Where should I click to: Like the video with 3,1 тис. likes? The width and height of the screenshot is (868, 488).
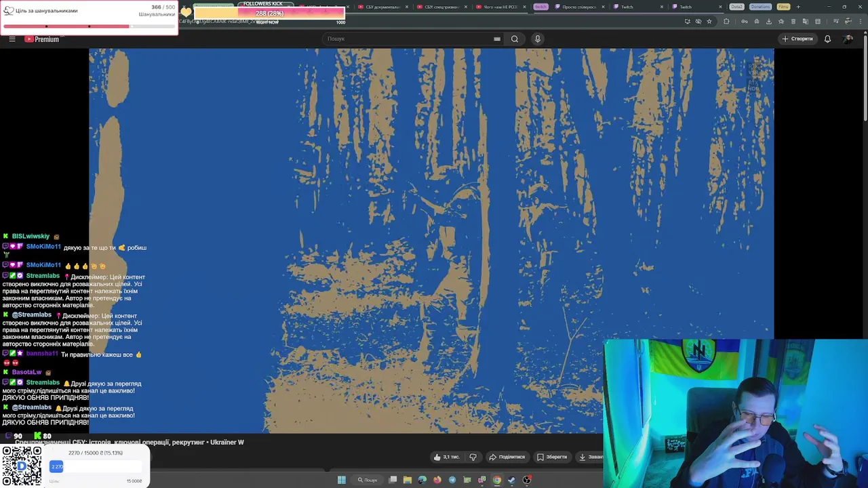click(x=447, y=457)
